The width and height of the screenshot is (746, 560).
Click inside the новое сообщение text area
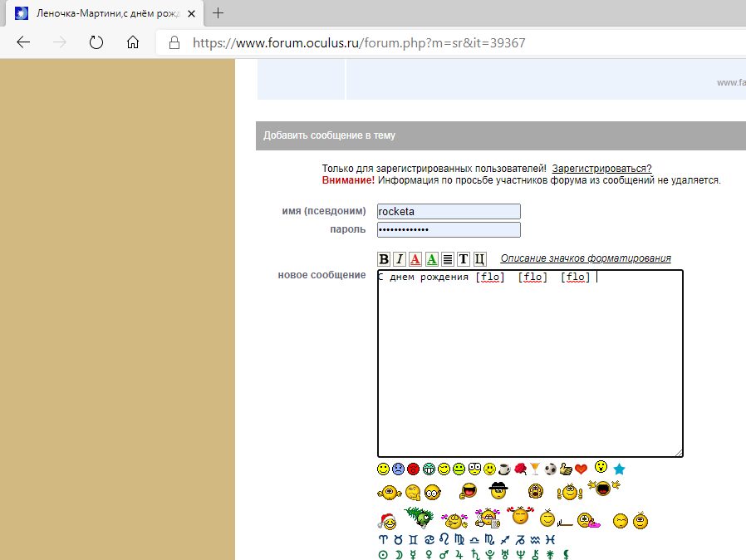(530, 366)
